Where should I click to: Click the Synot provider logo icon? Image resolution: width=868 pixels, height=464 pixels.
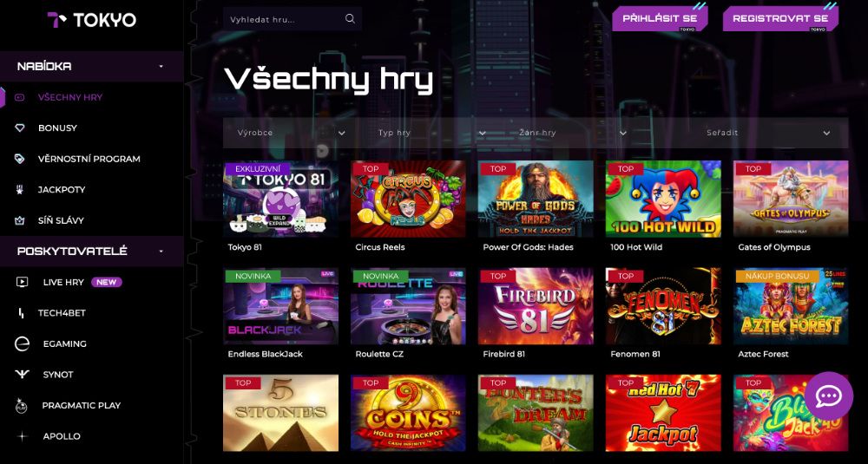click(22, 375)
